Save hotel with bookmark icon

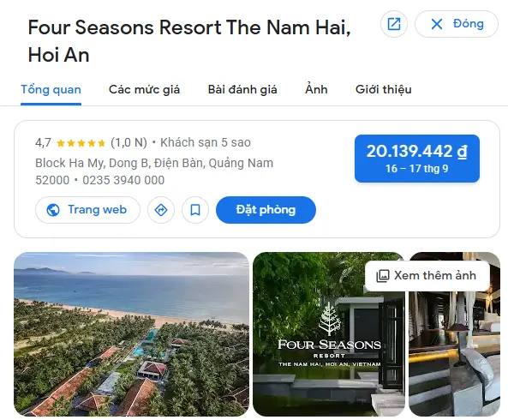click(195, 210)
